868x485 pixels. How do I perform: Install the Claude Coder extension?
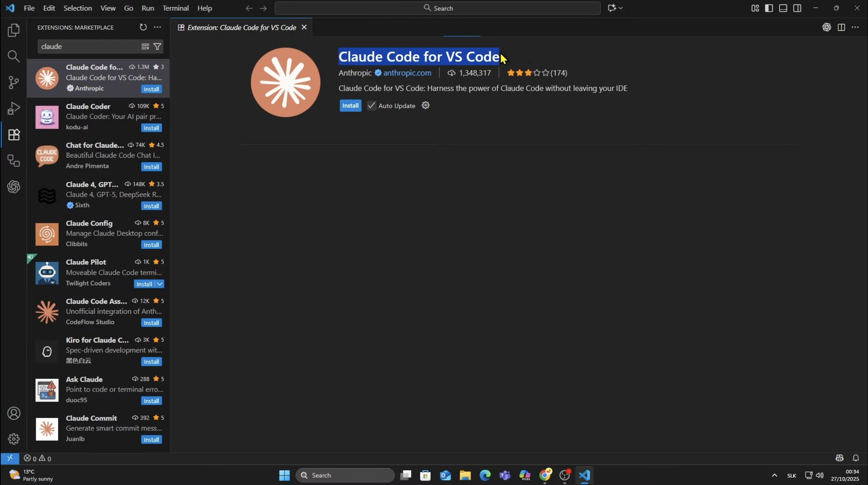[151, 128]
